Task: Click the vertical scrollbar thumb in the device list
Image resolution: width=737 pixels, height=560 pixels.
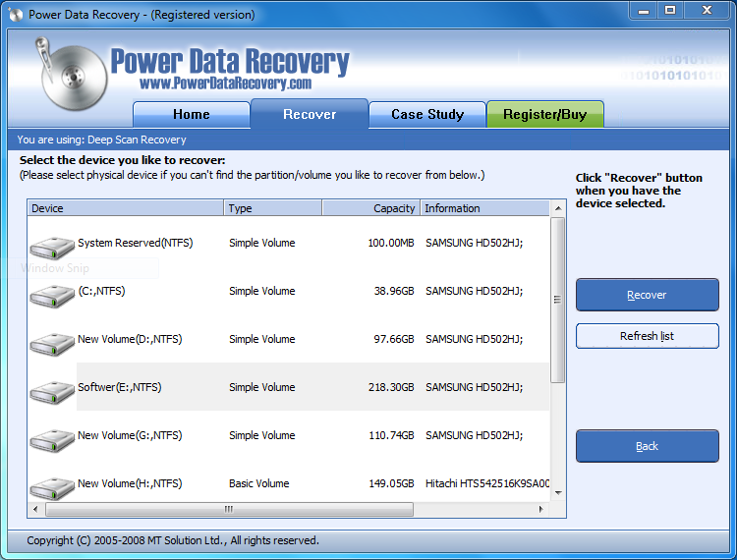Action: (558, 300)
